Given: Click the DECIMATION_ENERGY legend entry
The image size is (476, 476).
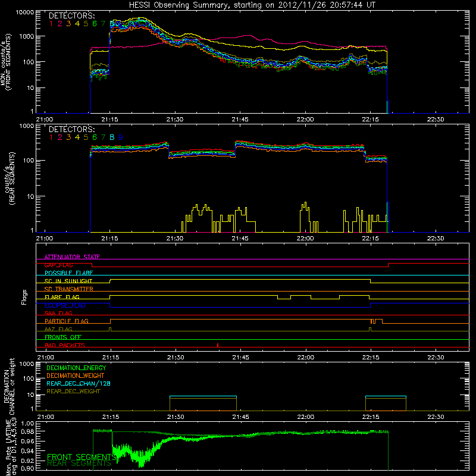Looking at the screenshot, I should click(76, 368).
